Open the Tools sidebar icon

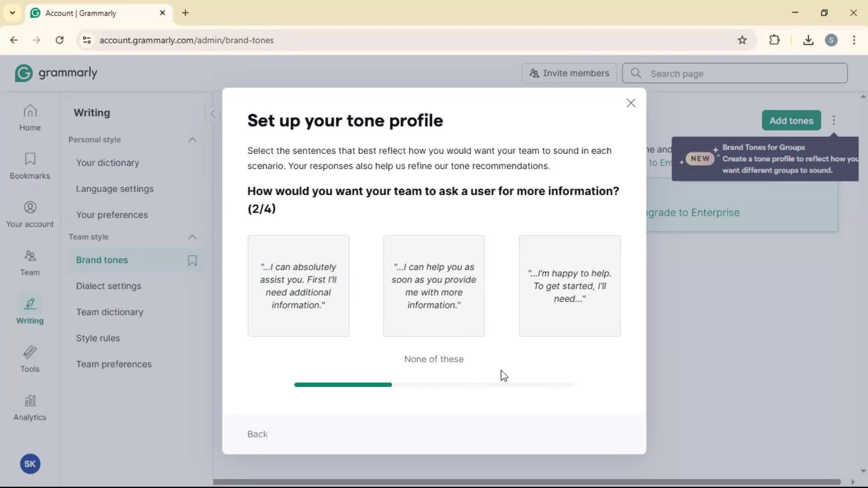pyautogui.click(x=30, y=359)
